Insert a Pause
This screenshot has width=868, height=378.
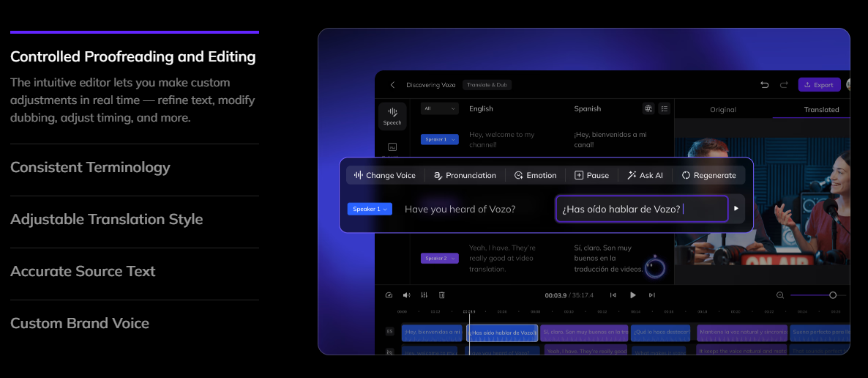tap(592, 175)
